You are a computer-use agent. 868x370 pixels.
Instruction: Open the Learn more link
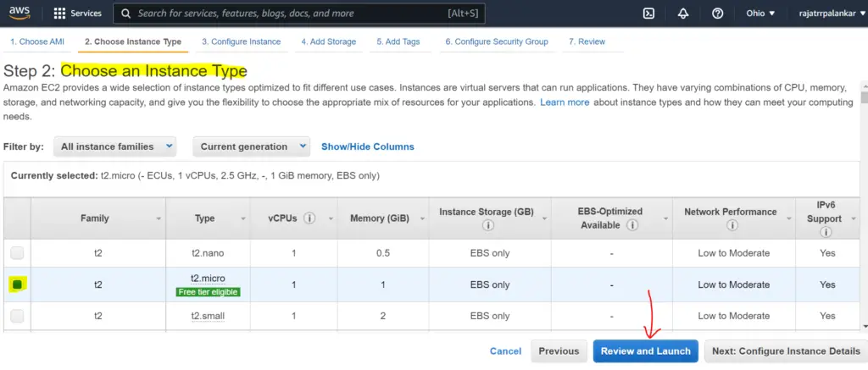[565, 102]
